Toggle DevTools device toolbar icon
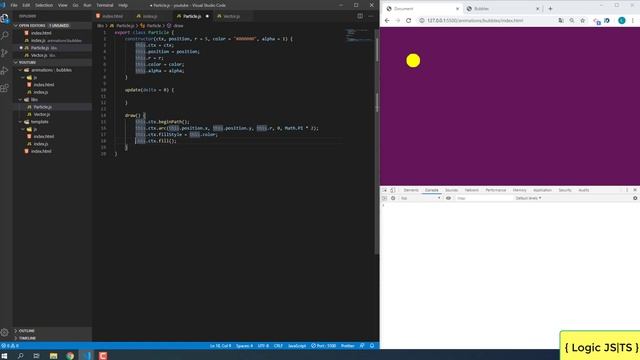640x360 pixels. click(x=393, y=190)
